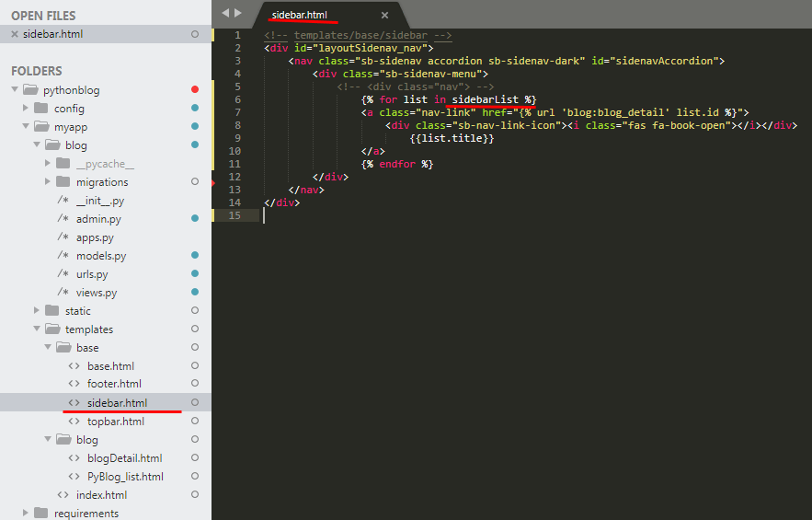Click the blue status dot beside config

(195, 108)
